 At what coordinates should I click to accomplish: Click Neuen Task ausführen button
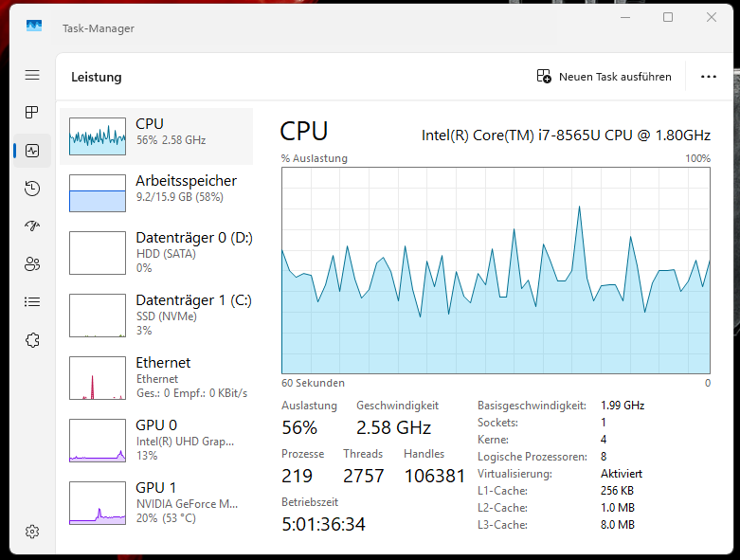605,77
